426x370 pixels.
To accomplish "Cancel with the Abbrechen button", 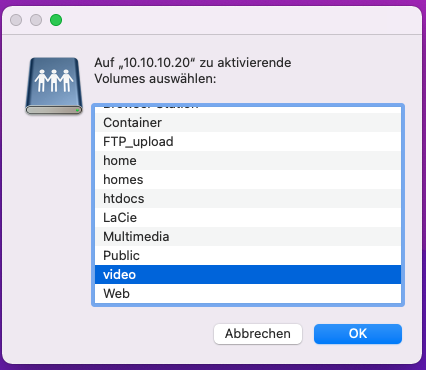I will point(258,334).
